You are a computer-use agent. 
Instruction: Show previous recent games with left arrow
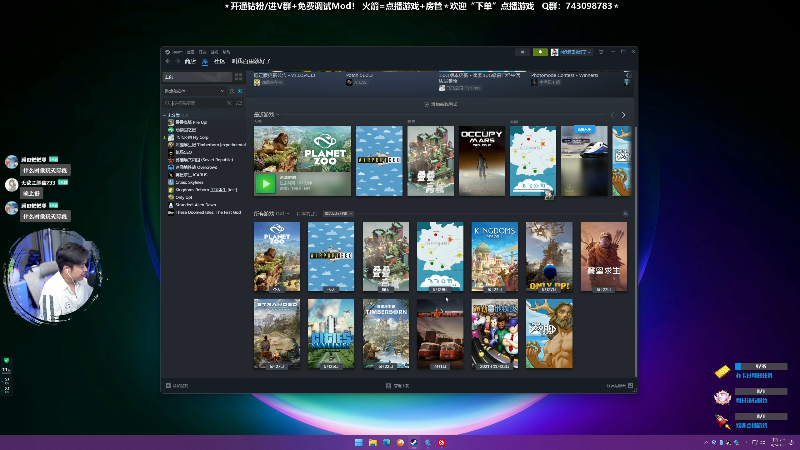click(613, 115)
